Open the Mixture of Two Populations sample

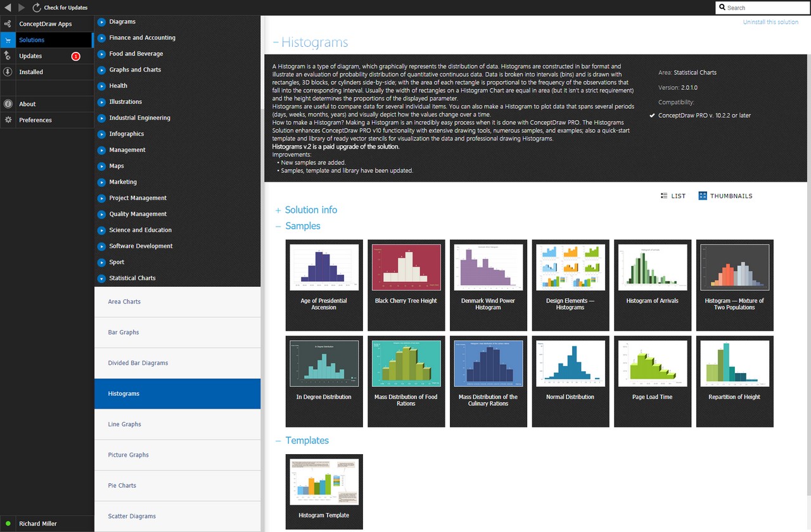(735, 285)
